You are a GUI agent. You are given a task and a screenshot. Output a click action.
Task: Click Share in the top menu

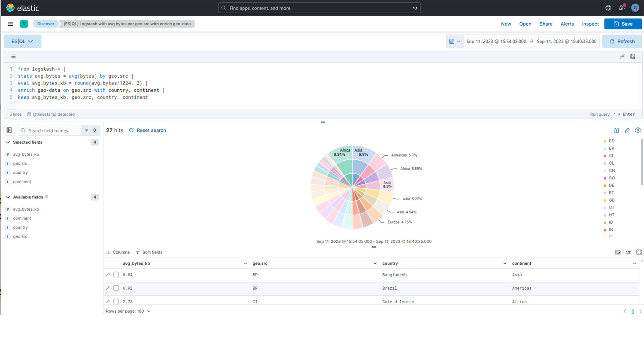(546, 24)
